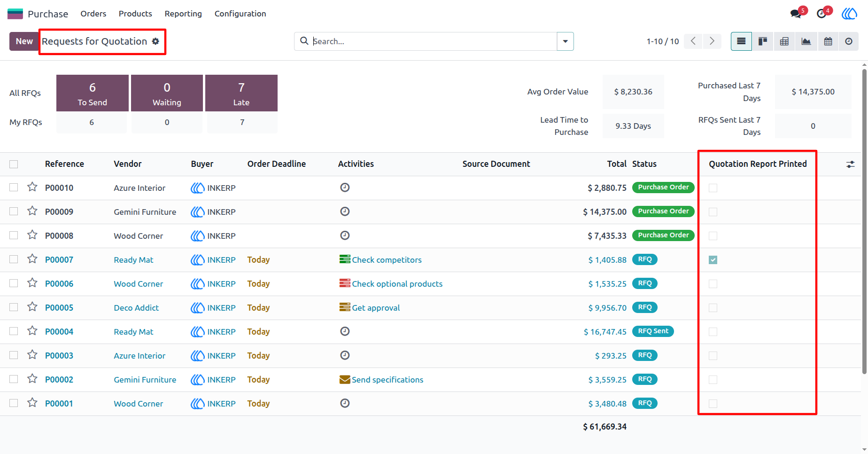
Task: Open optional columns adjust icon
Action: [851, 164]
